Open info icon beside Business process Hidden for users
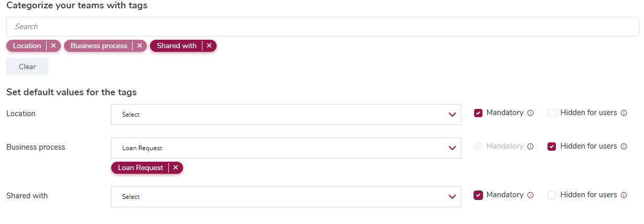The height and width of the screenshot is (224, 644). [624, 147]
